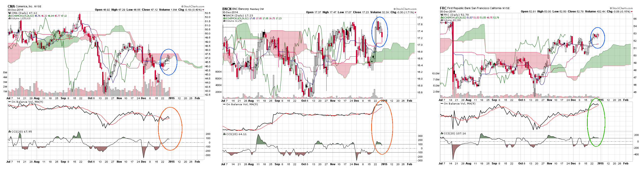Click 'On Balance Vol, MA(9)' label in BNCN chart
The width and height of the screenshot is (644, 173).
coord(242,104)
